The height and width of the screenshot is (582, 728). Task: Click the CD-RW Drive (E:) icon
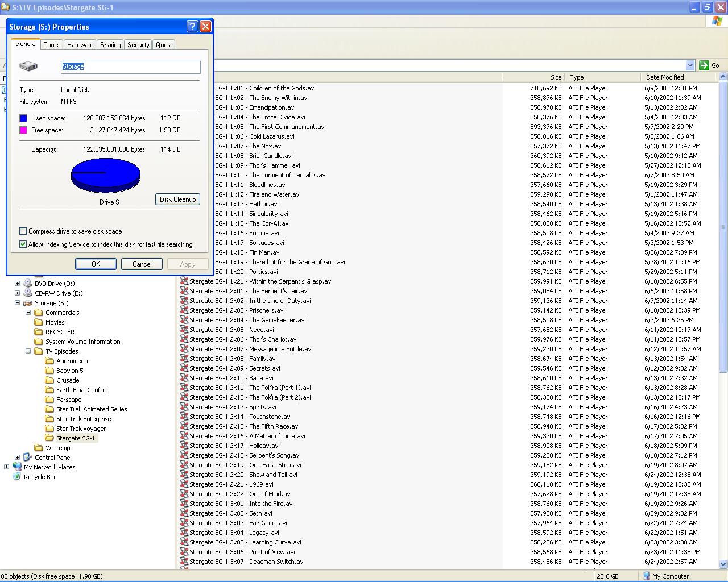27,293
